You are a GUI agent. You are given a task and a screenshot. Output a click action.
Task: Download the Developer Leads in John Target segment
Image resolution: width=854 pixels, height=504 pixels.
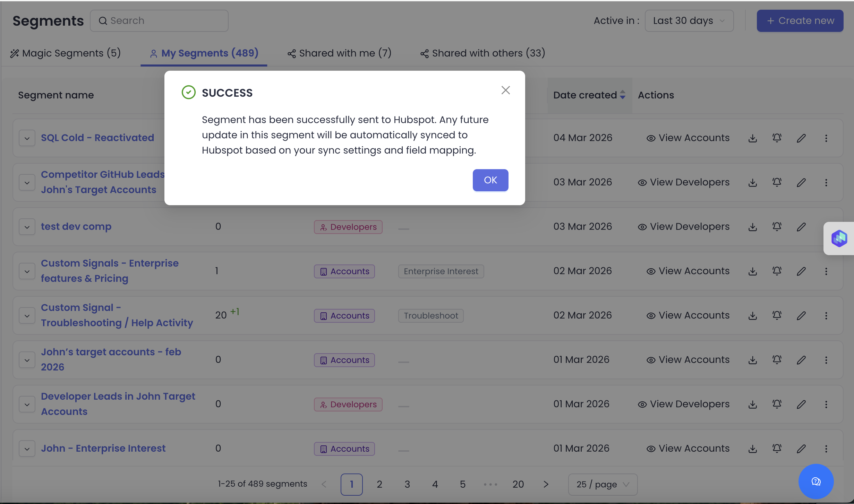pos(752,404)
